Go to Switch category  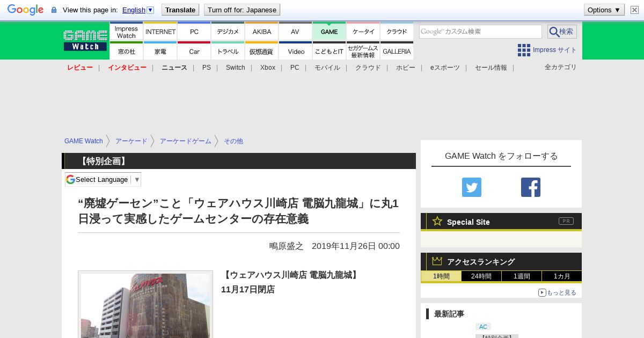pyautogui.click(x=236, y=68)
